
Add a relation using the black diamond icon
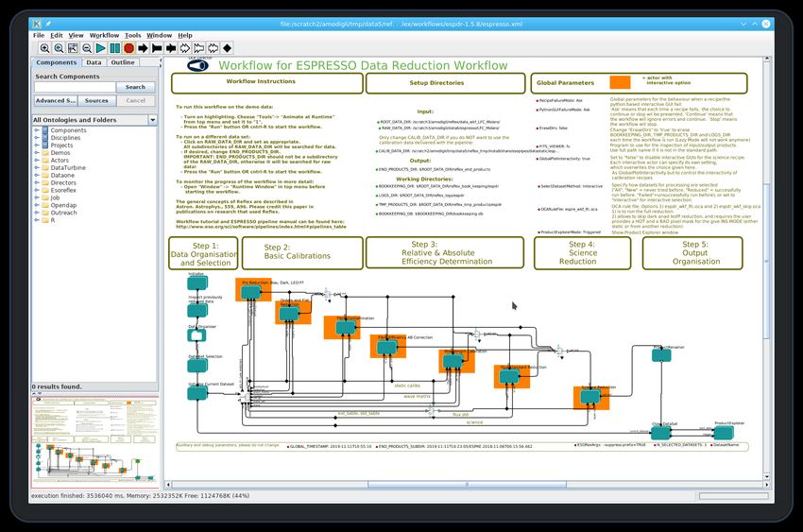tap(227, 48)
